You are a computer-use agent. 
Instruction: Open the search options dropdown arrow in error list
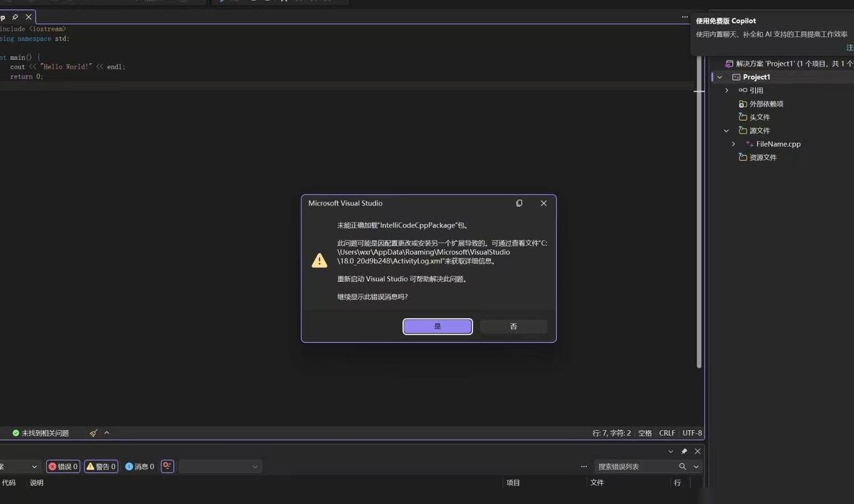pos(696,466)
